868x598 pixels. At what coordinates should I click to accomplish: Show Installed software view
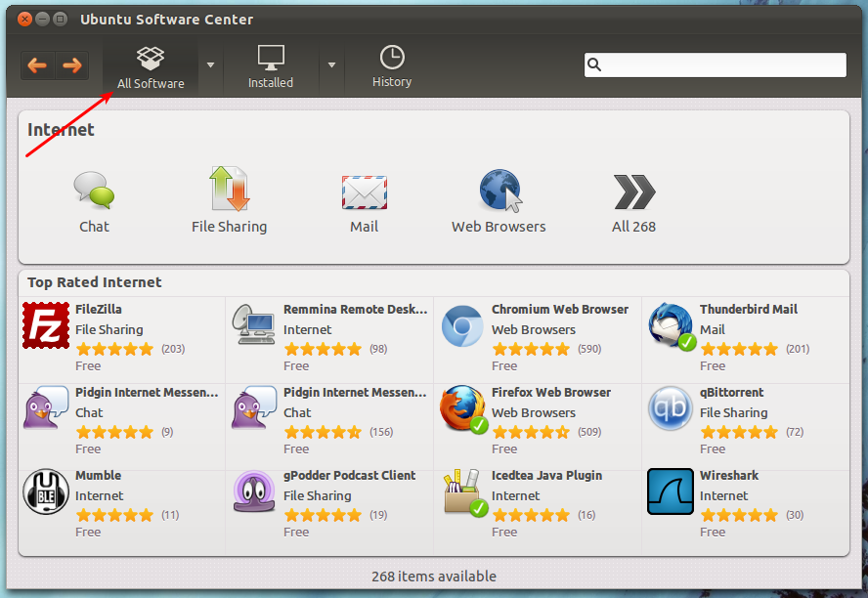271,67
